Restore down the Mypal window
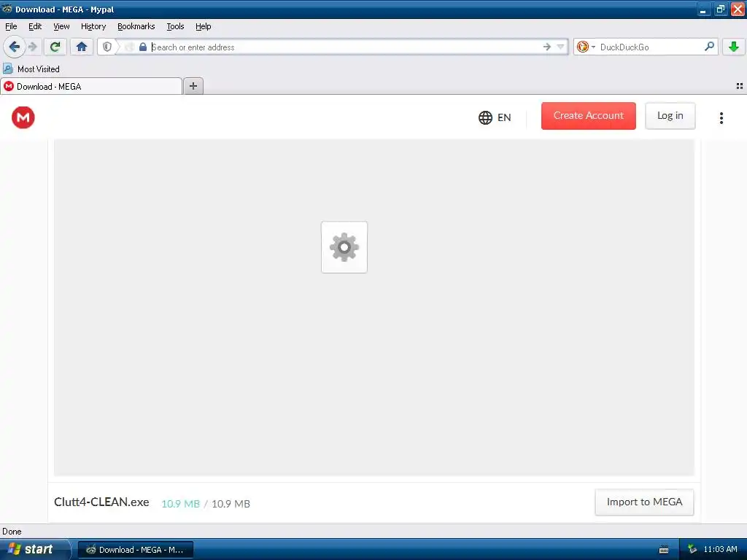This screenshot has height=560, width=747. [x=720, y=9]
